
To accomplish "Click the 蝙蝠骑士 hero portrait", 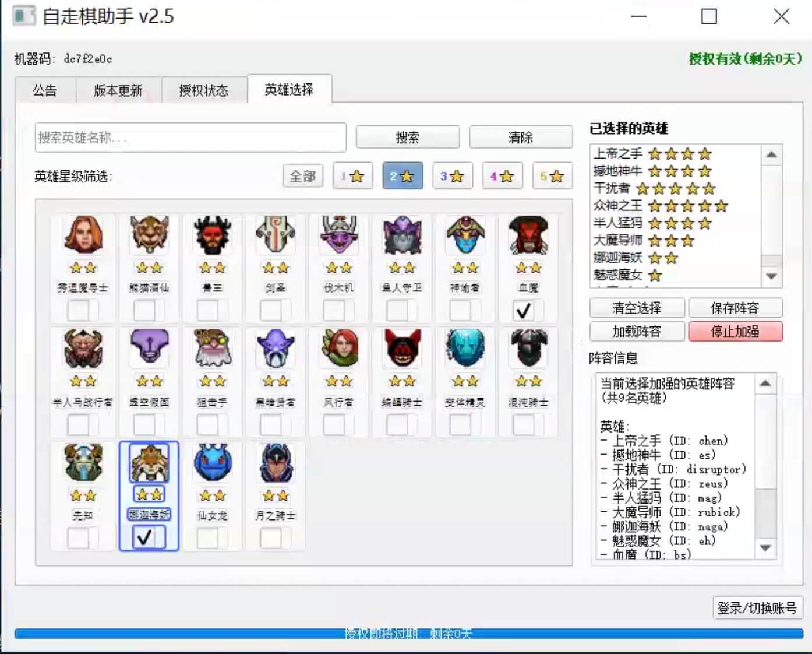I will [402, 349].
